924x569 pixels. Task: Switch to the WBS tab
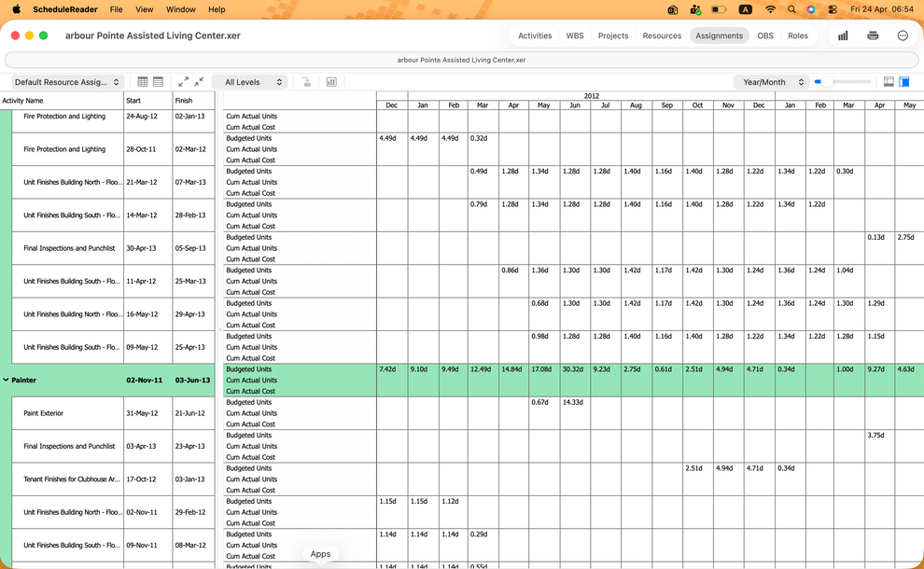575,36
